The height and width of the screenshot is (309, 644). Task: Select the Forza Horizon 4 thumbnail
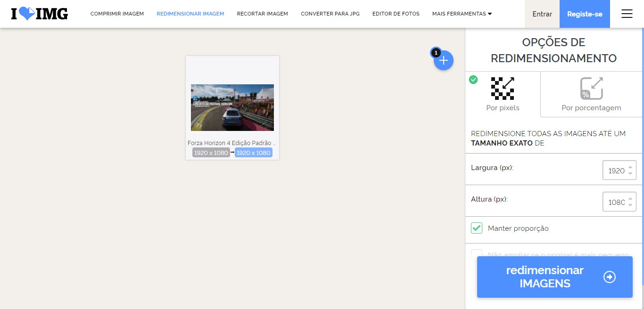click(x=232, y=107)
